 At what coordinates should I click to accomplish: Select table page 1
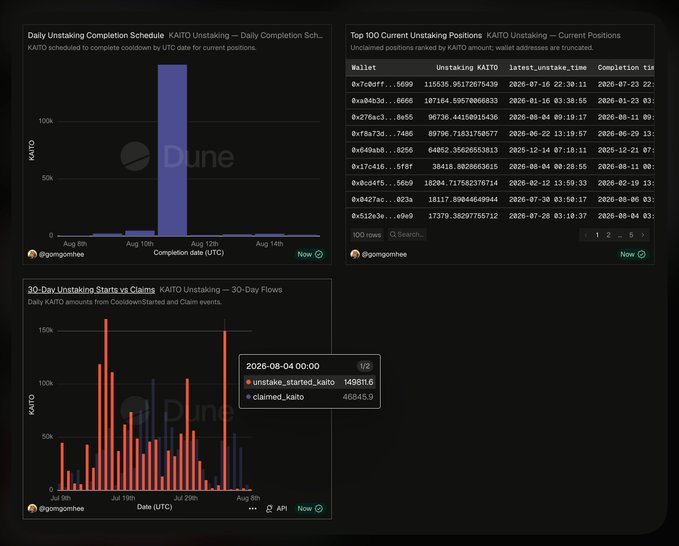[597, 235]
